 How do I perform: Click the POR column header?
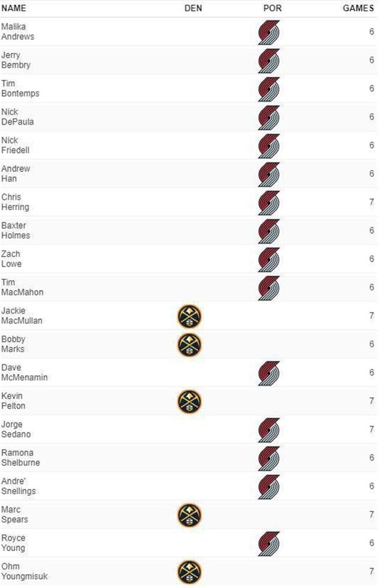pos(273,8)
